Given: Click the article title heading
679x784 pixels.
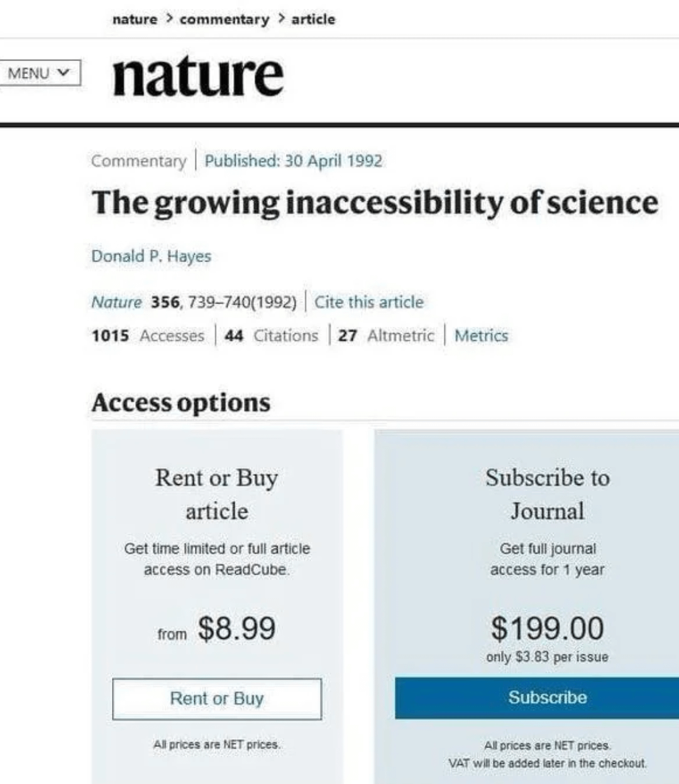Looking at the screenshot, I should (375, 203).
